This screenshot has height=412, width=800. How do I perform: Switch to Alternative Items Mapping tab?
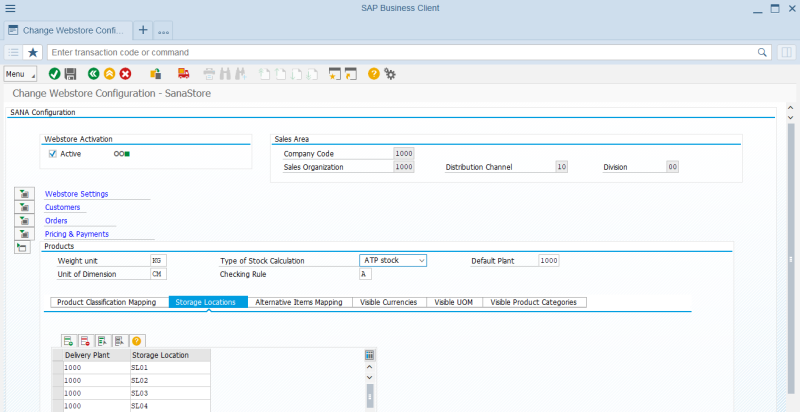(300, 302)
